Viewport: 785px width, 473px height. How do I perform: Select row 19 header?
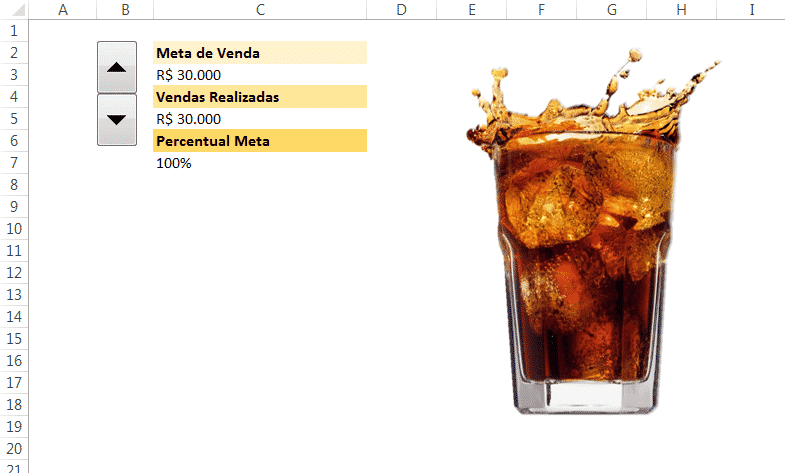14,427
